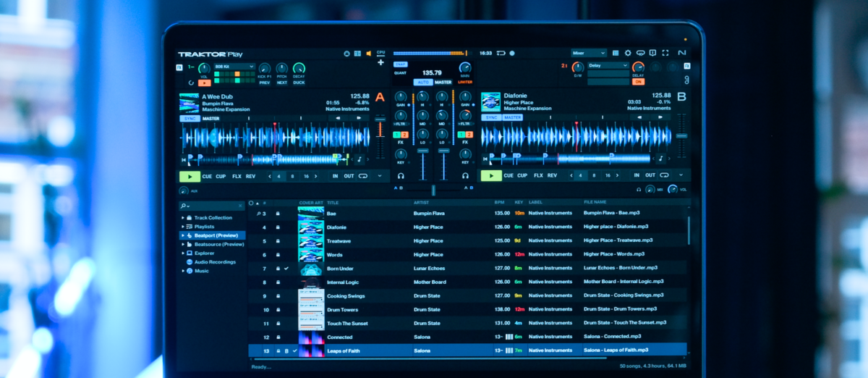The image size is (868, 378).
Task: Click the audio recorder dot beside the clock
Action: click(512, 53)
